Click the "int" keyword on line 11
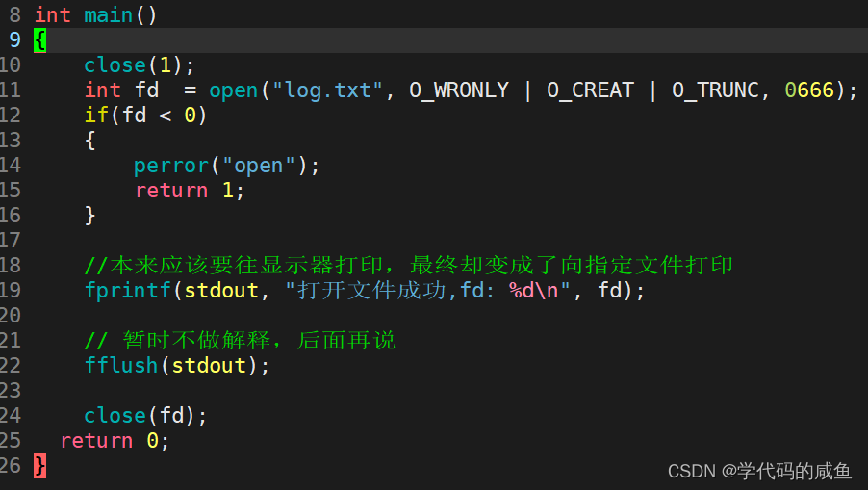This screenshot has width=868, height=490. 102,90
